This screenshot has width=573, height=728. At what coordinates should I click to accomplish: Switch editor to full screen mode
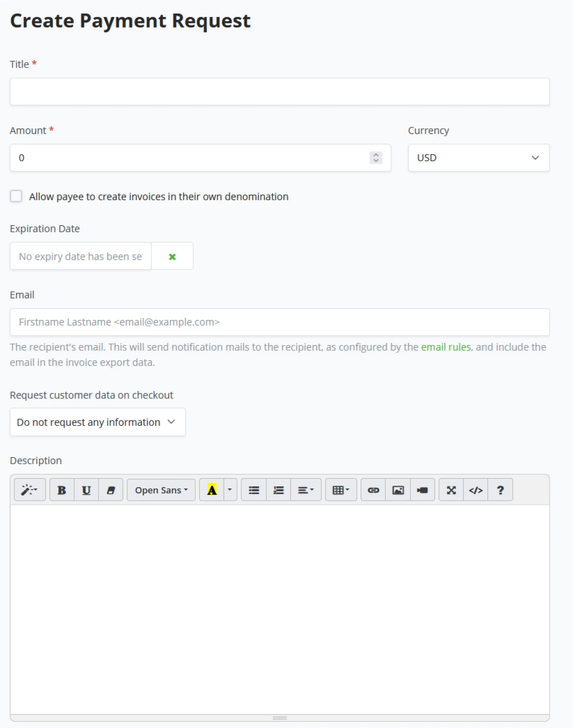click(x=451, y=490)
